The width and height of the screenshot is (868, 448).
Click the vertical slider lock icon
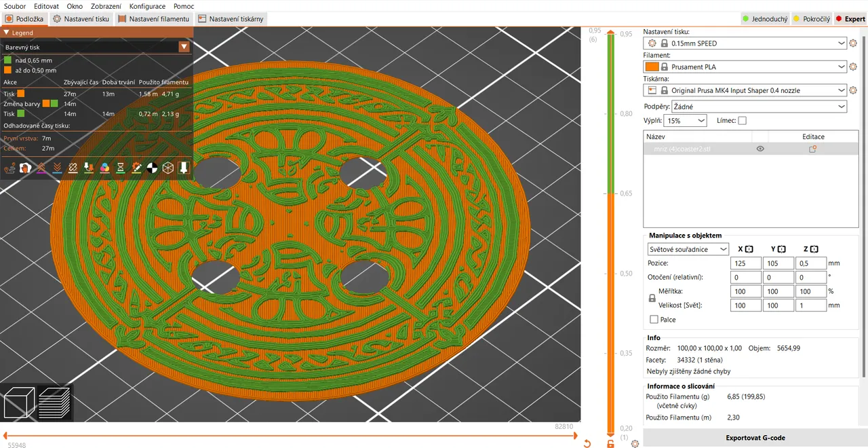[611, 444]
